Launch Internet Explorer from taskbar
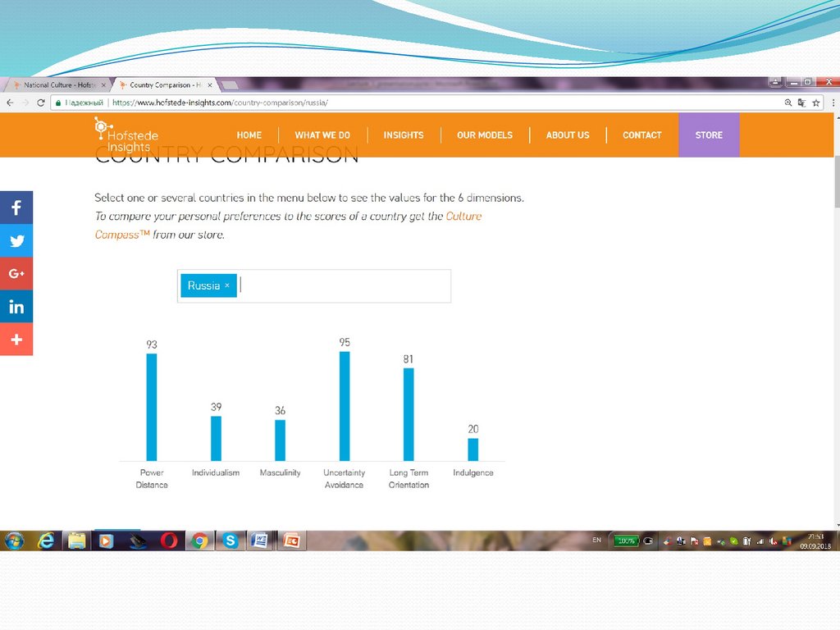This screenshot has height=630, width=840. click(46, 541)
